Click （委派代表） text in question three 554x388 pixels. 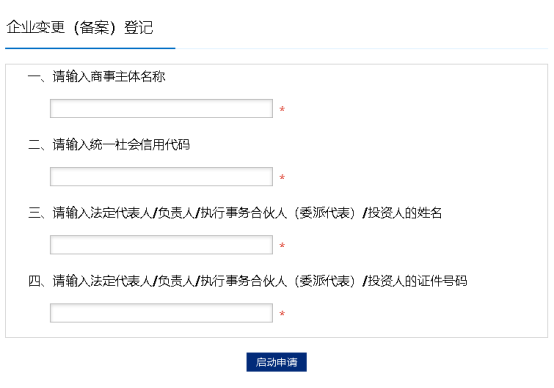(325, 213)
